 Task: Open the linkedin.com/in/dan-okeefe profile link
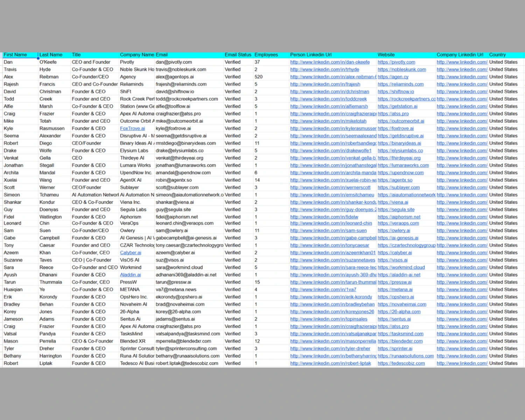pos(330,62)
